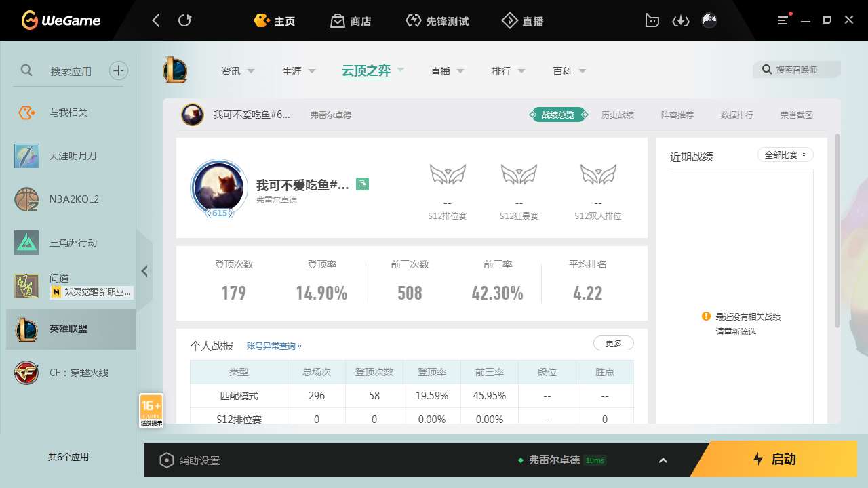Click the 更多 button in 个人战报

click(613, 344)
